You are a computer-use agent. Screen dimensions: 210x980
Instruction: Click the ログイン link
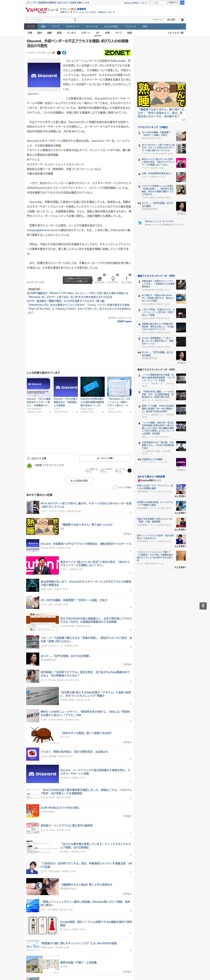(x=64, y=12)
